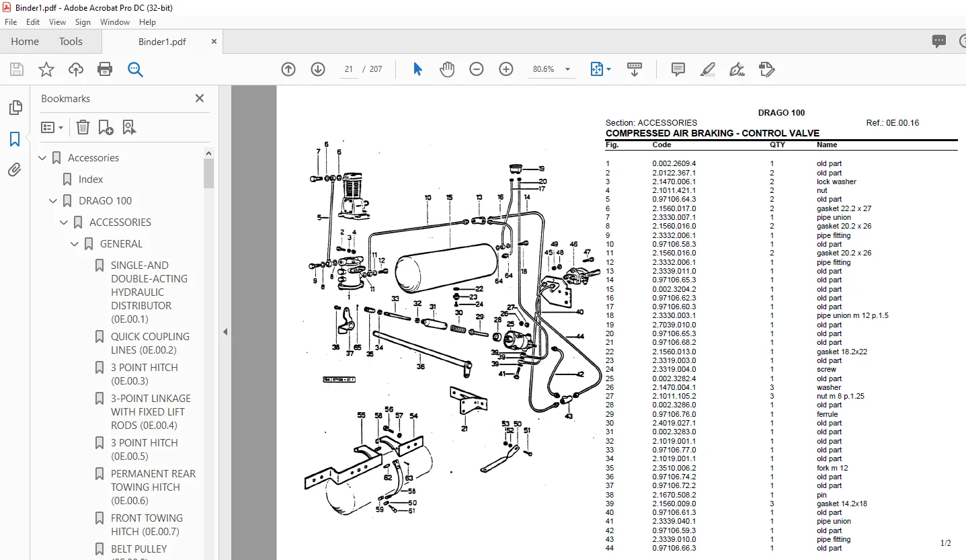966x560 pixels.
Task: Toggle scrolling mode keyboard icon
Action: 635,69
